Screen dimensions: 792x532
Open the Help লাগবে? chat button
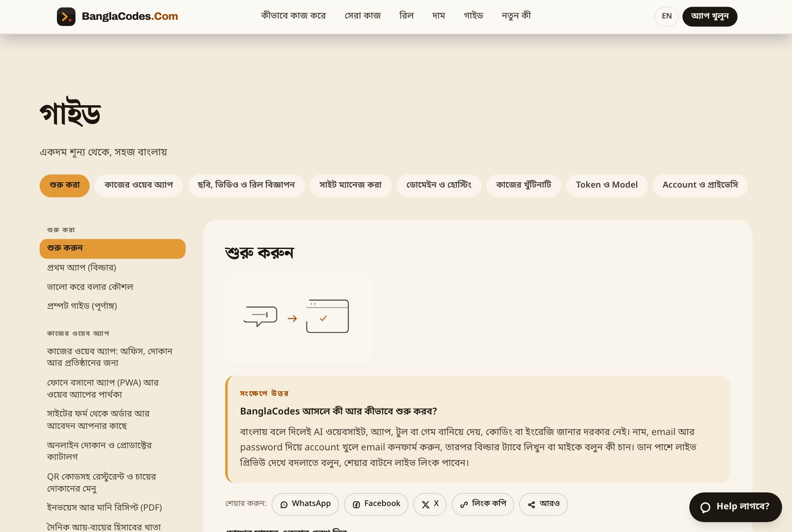pos(735,507)
